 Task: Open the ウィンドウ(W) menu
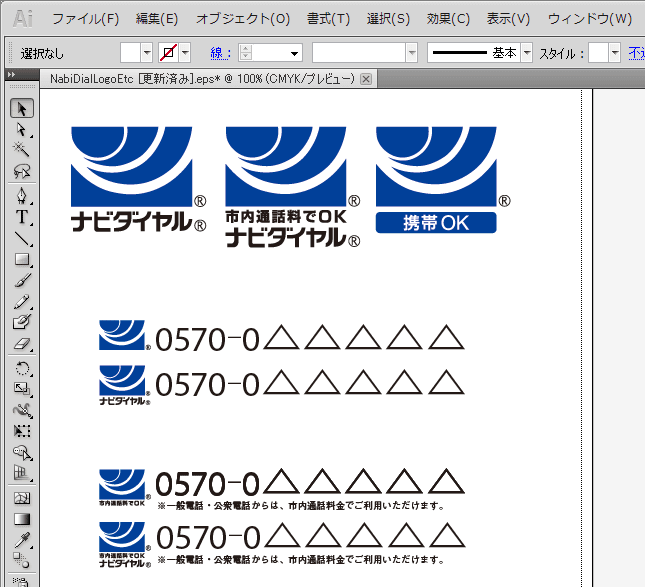[589, 19]
